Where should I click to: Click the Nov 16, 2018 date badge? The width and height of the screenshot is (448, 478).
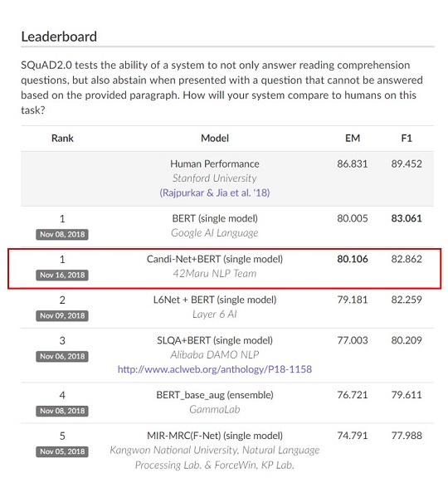[x=62, y=275]
